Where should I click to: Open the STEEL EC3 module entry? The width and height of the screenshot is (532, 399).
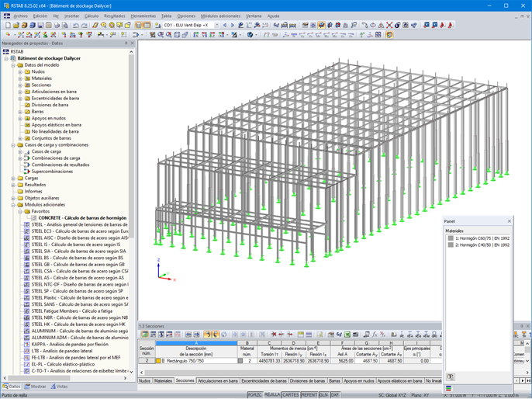tap(80, 231)
